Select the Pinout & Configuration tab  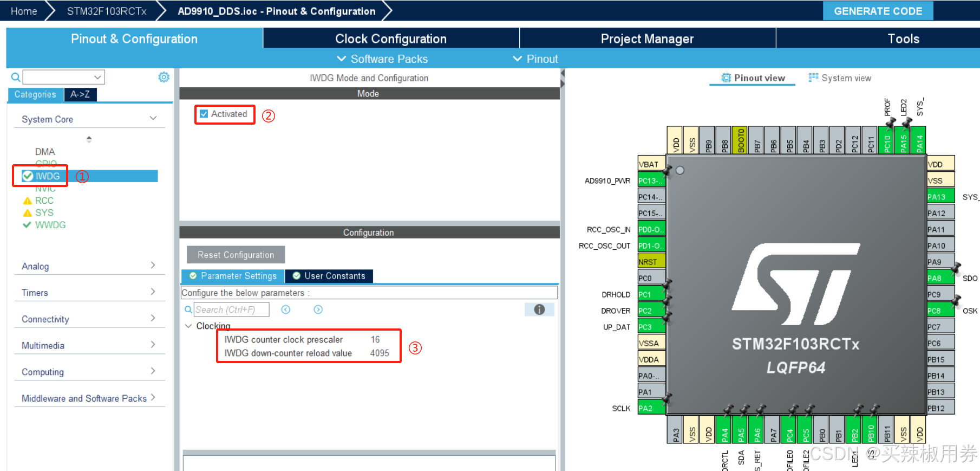[134, 38]
